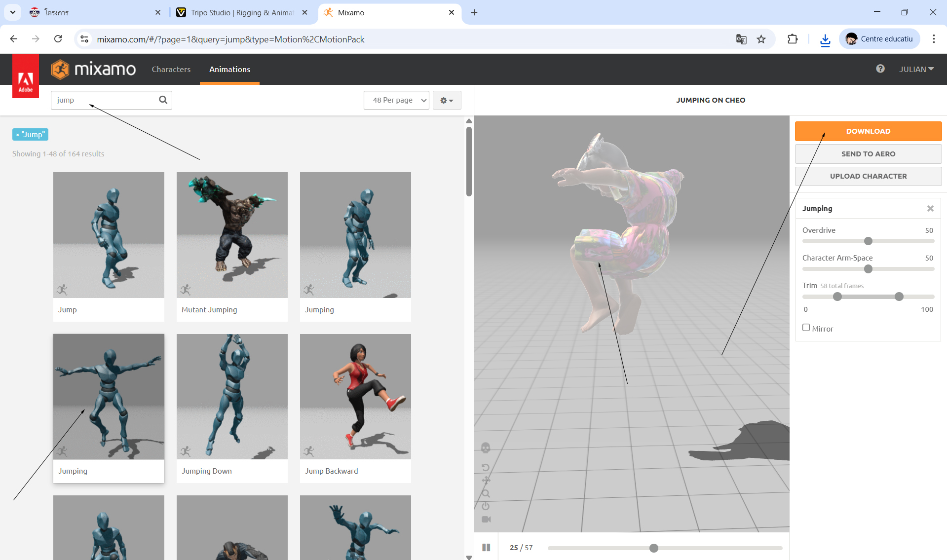Viewport: 947px width, 560px height.
Task: Enable the Mirror checkbox
Action: (806, 328)
